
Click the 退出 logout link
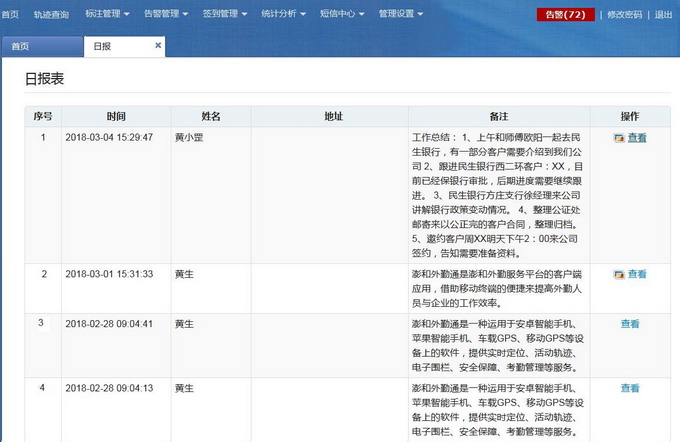click(663, 15)
